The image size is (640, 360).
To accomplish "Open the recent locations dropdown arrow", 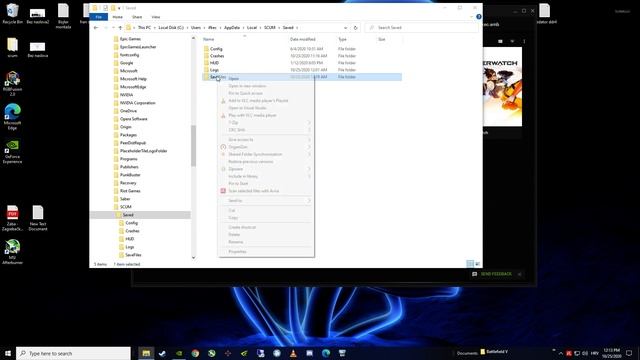I will coord(113,27).
